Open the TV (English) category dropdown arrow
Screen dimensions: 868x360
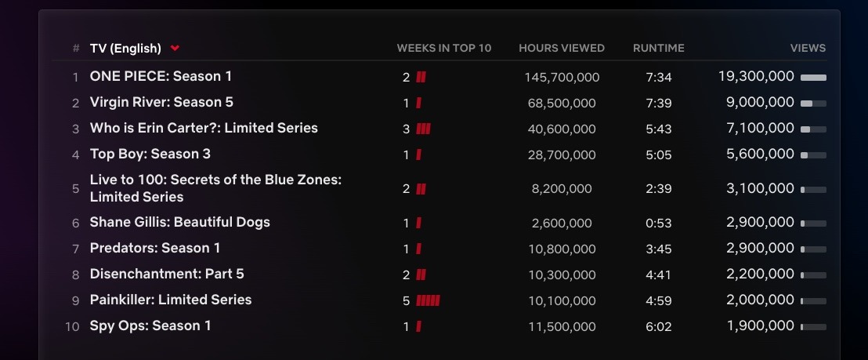[x=175, y=48]
